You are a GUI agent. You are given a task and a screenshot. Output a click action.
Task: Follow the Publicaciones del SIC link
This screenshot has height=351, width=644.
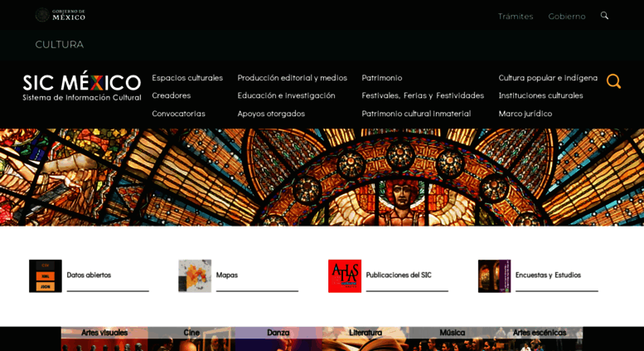[x=399, y=275]
